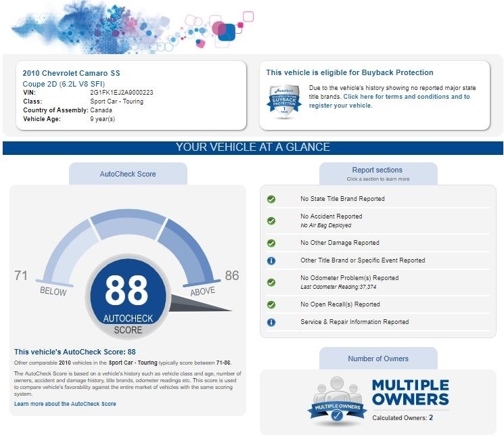Open 'Learn more about the AutoCheck Score' link
The height and width of the screenshot is (437, 504).
tap(65, 404)
